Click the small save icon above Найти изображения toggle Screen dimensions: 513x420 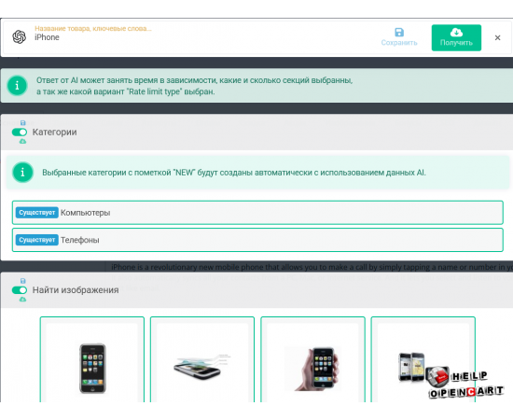pyautogui.click(x=23, y=281)
